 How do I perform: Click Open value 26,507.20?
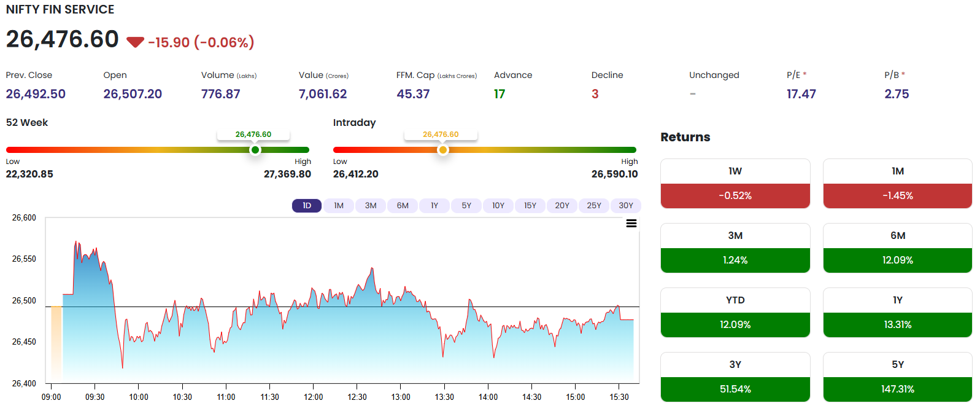coord(133,94)
